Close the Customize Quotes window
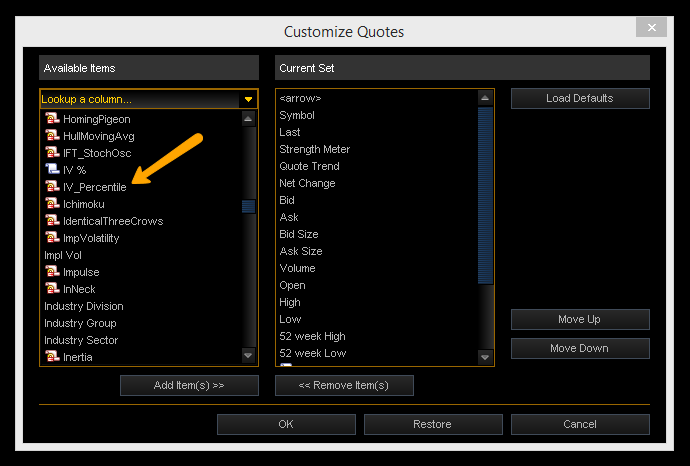 (651, 27)
